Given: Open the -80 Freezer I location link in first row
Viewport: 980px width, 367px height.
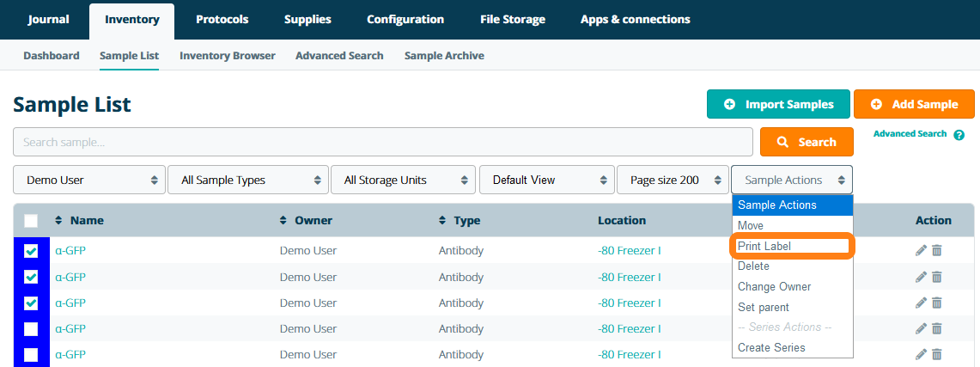Looking at the screenshot, I should coord(629,251).
